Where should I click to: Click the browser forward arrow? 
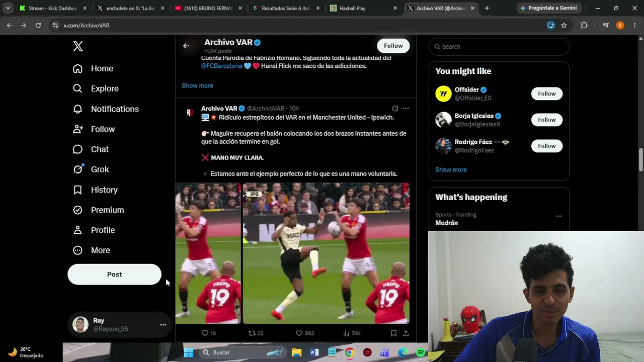tap(24, 25)
